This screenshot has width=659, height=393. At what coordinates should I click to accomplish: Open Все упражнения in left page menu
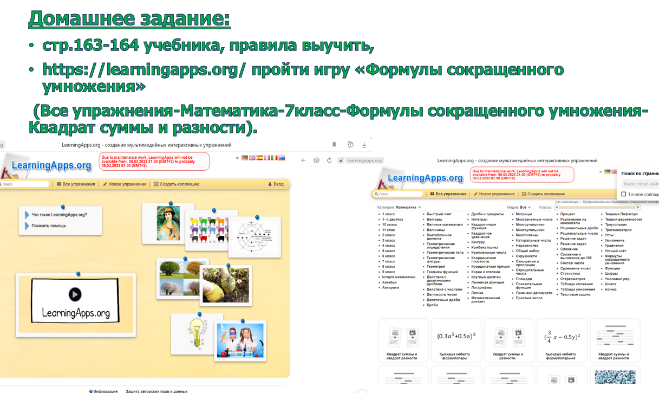tap(76, 184)
